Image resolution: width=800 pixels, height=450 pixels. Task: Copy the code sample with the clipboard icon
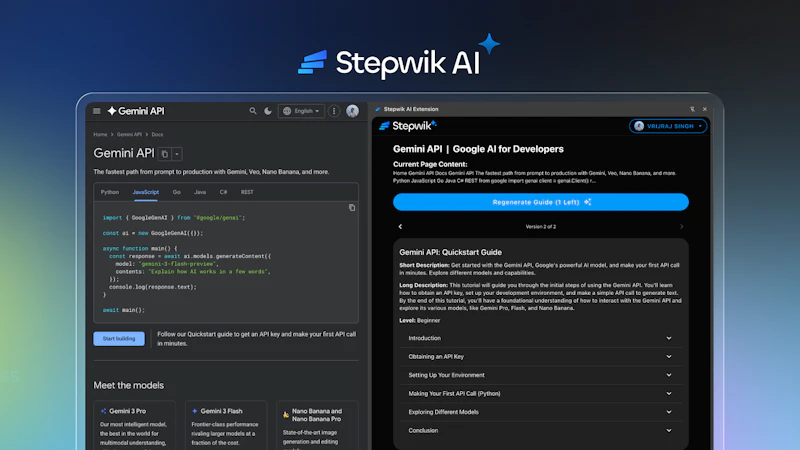(x=352, y=208)
